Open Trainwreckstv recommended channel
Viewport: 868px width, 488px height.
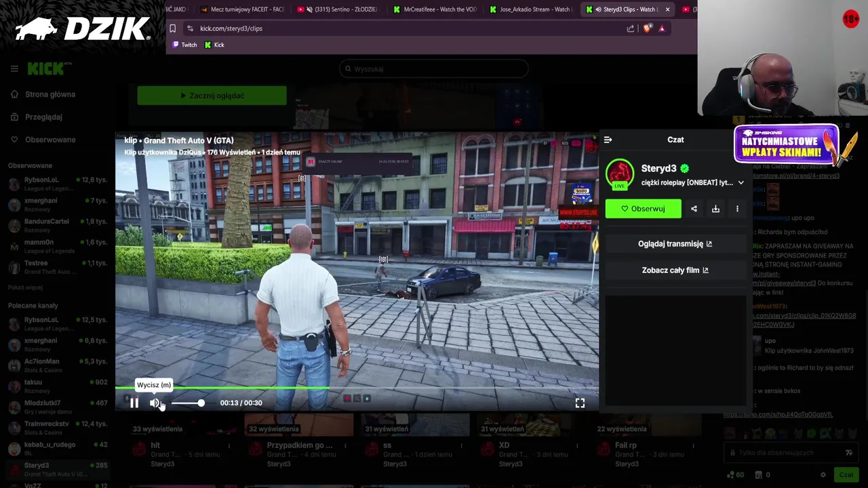click(x=58, y=428)
